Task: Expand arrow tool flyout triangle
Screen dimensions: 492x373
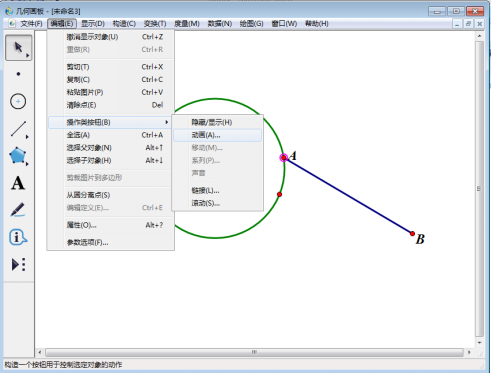Action: coord(28,55)
